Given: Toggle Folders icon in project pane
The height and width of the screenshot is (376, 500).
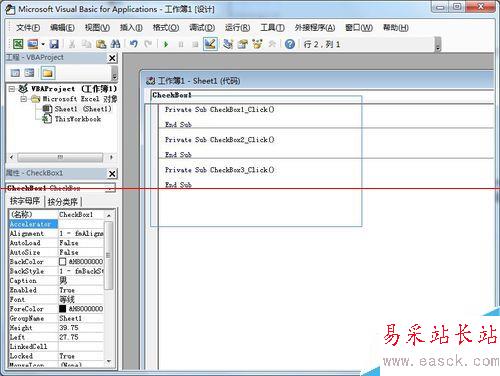Looking at the screenshot, I should pyautogui.click(x=48, y=73).
